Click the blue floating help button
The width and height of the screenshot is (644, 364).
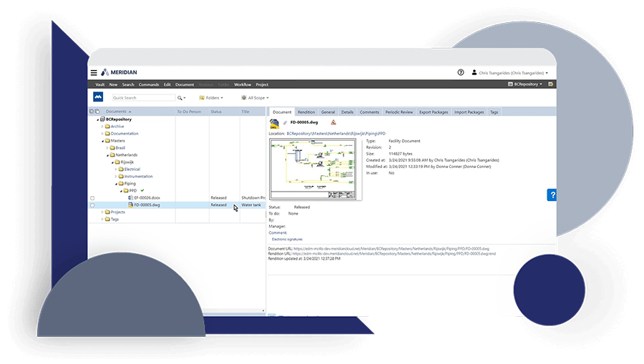(x=552, y=195)
